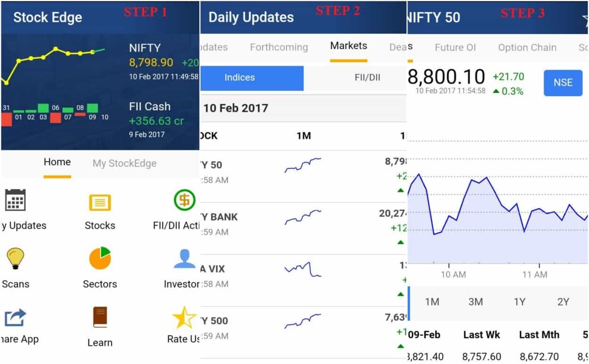Tap the Last Mth column header
The height and width of the screenshot is (364, 589).
click(539, 335)
